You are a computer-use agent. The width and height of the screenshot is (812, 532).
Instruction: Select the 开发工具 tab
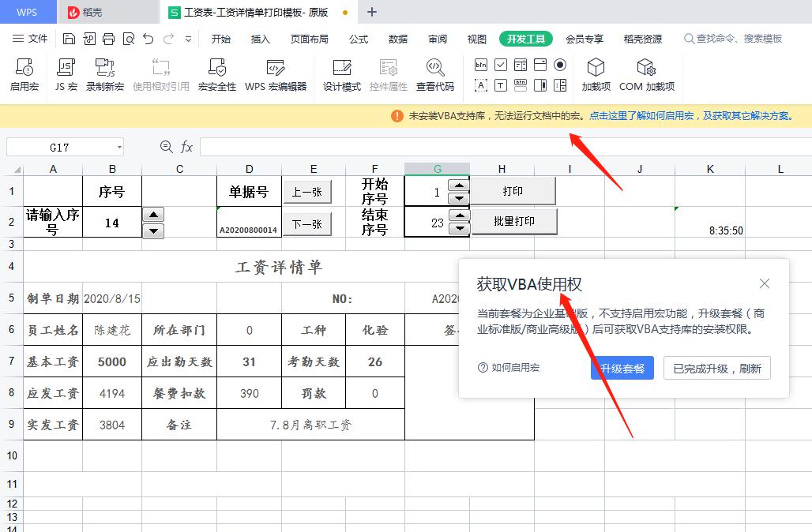click(x=525, y=39)
